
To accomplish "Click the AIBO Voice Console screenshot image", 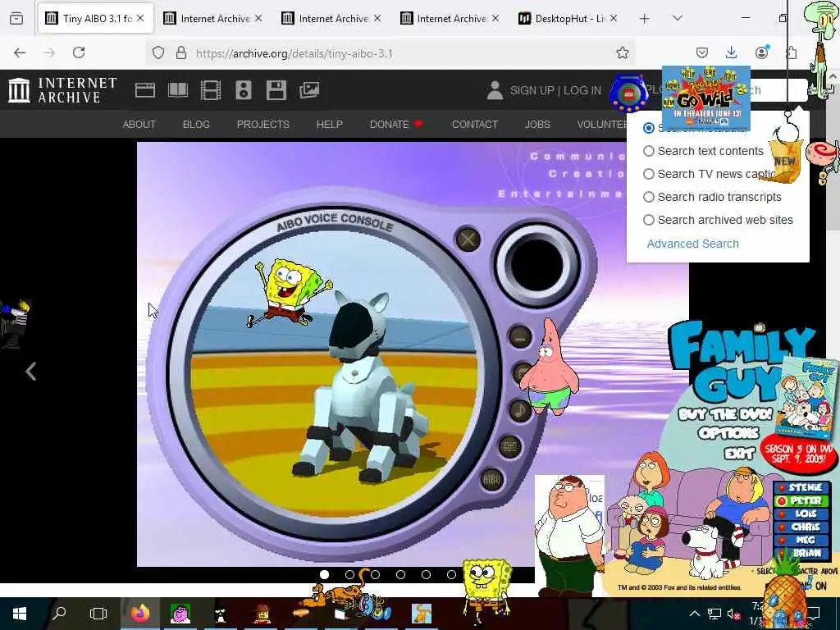I will pyautogui.click(x=413, y=354).
